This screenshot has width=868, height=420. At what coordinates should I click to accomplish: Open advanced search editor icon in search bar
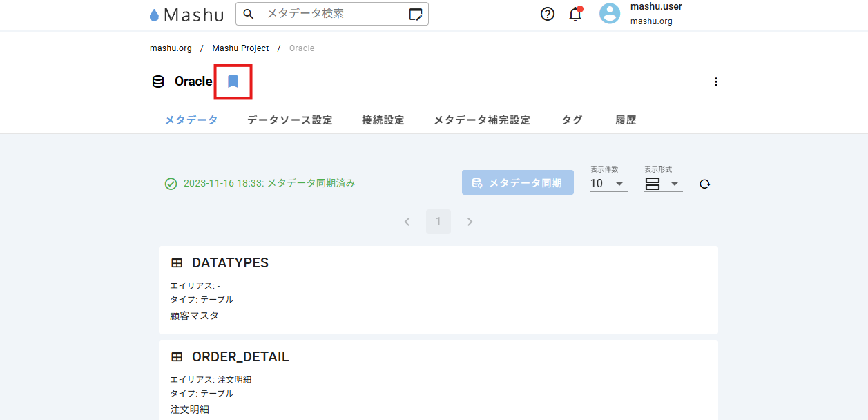(415, 14)
